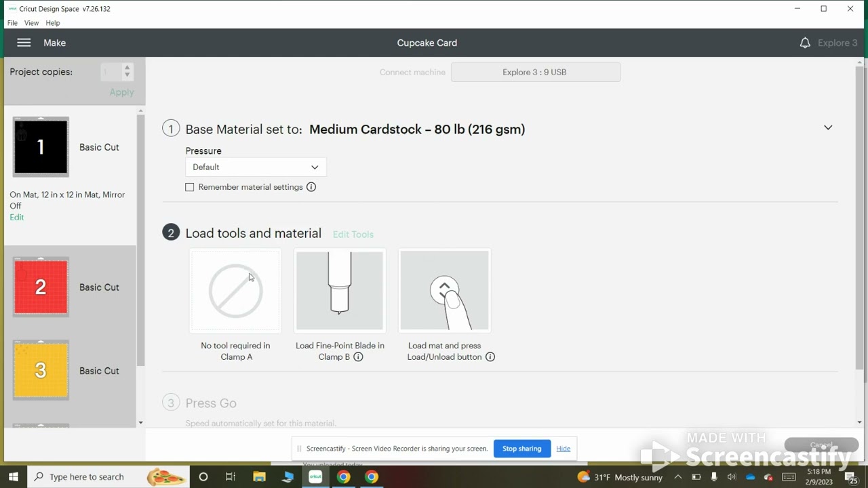Click the Cupcake Card project title

pos(427,43)
